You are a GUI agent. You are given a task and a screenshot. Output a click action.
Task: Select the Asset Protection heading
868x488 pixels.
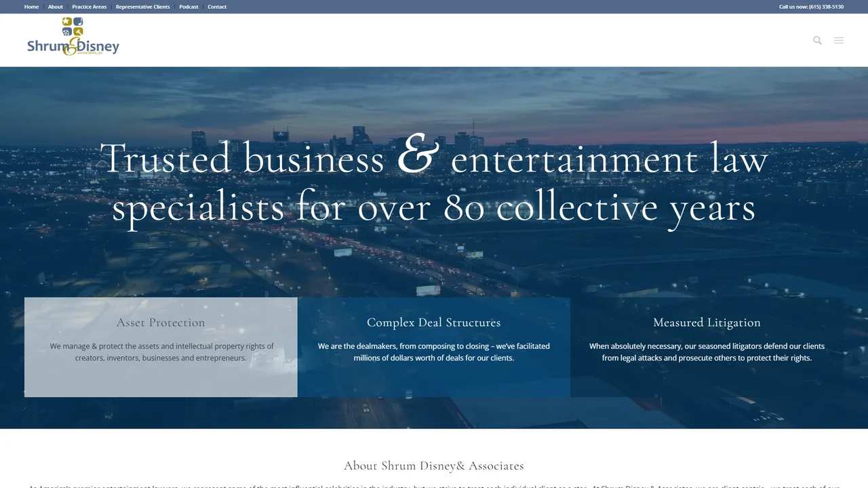click(161, 323)
